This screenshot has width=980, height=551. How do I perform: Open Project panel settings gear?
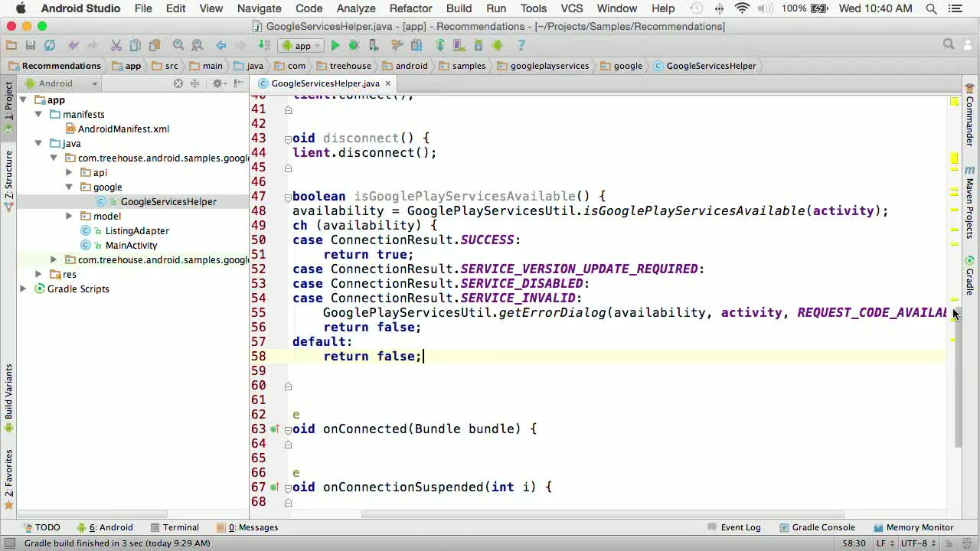218,83
